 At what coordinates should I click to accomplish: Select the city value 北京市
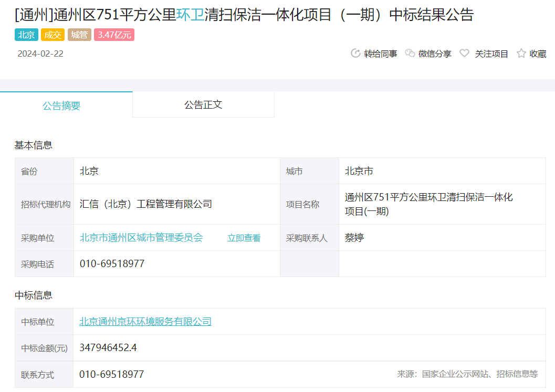click(359, 171)
